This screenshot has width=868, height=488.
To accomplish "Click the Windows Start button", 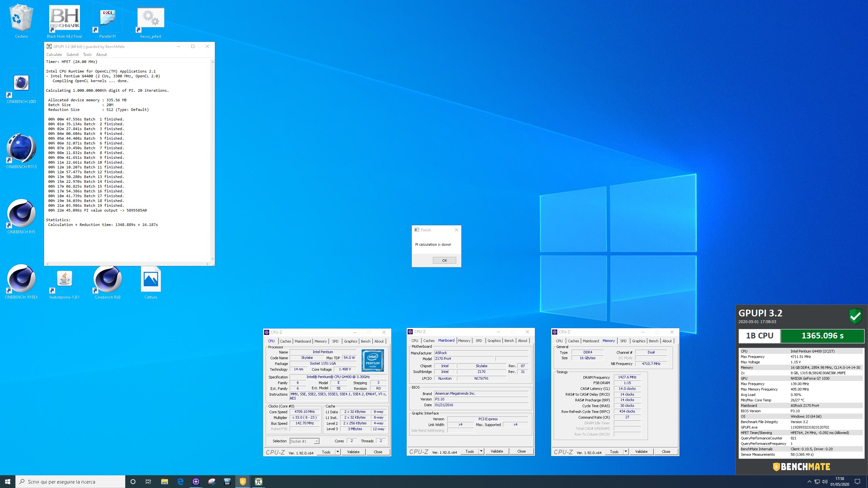I will 8,482.
